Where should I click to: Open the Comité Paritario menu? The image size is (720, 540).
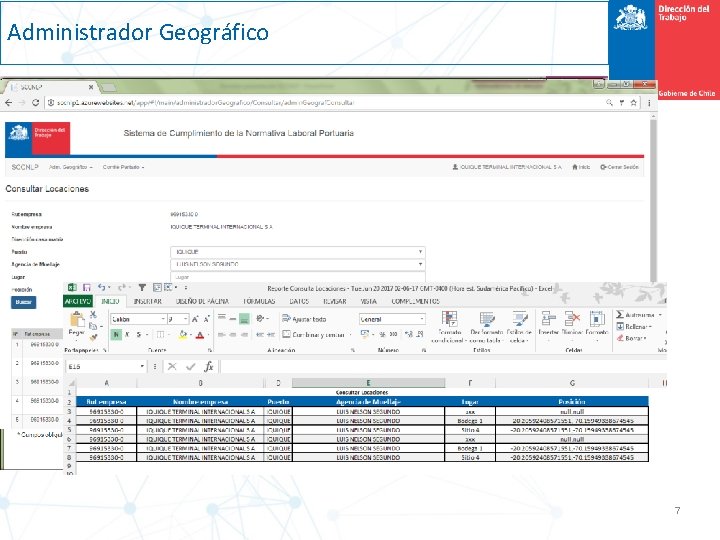124,167
